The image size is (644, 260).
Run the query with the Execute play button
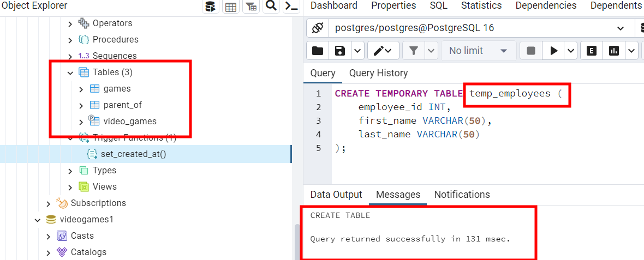coord(554,51)
